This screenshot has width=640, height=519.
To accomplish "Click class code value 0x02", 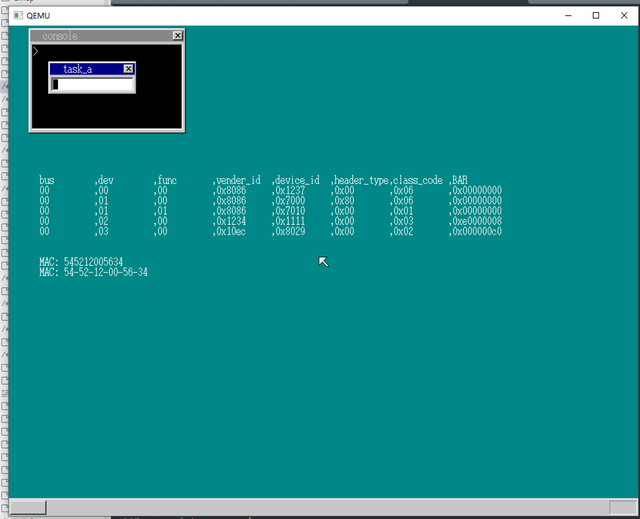I will pyautogui.click(x=402, y=231).
